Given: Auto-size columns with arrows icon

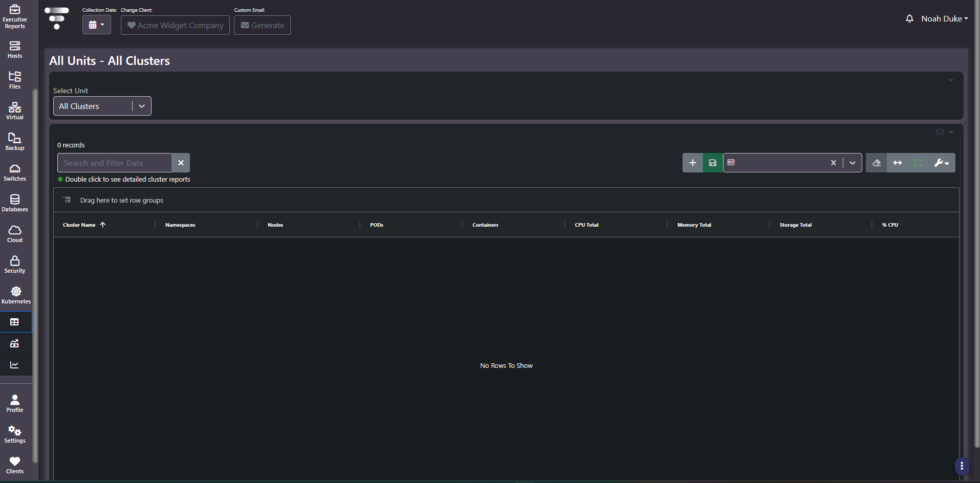Looking at the screenshot, I should coord(898,163).
